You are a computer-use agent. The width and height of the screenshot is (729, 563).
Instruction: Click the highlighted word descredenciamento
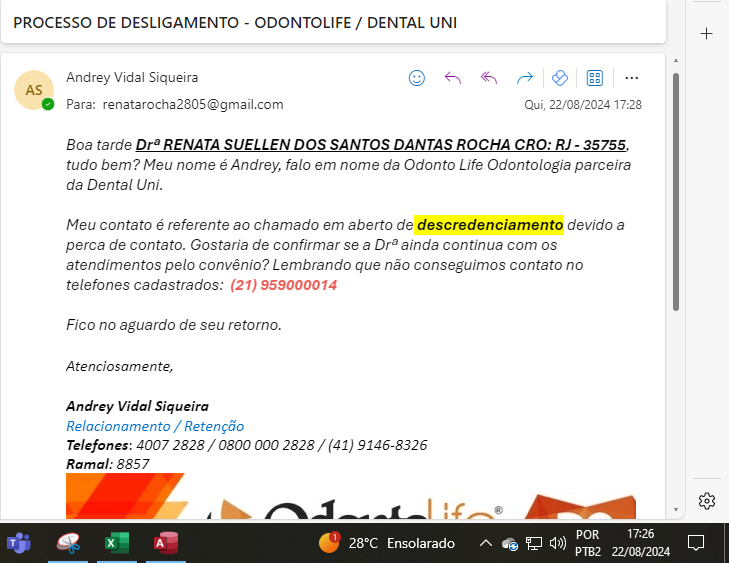pyautogui.click(x=490, y=225)
